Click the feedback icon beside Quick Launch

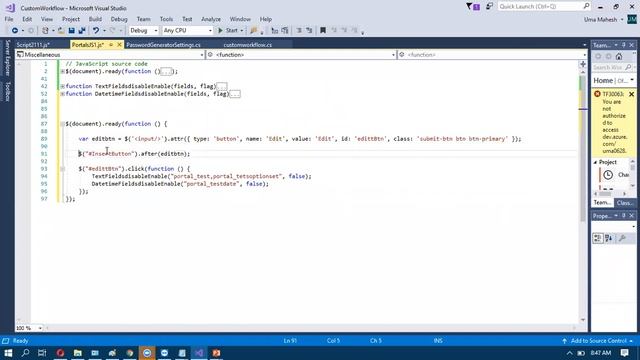point(489,7)
